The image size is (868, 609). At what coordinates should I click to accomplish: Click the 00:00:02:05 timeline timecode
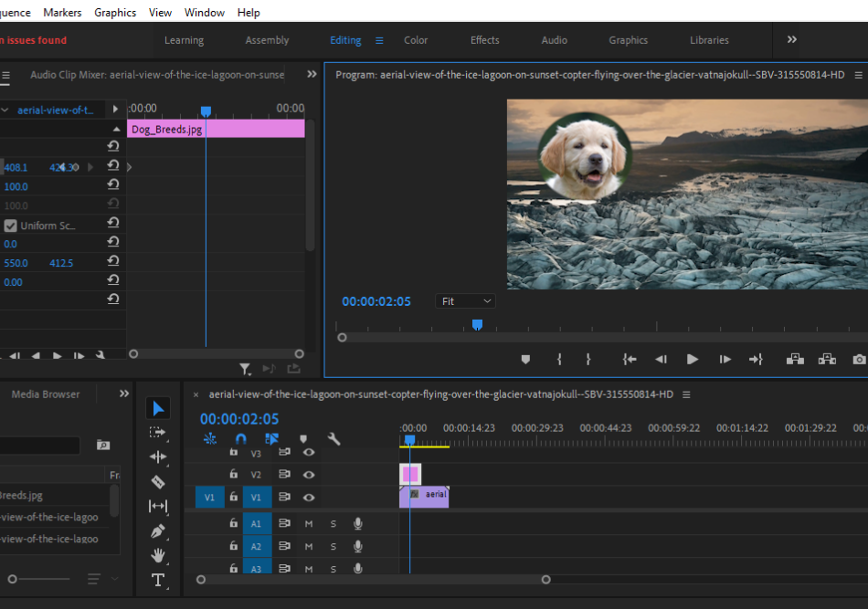(239, 419)
